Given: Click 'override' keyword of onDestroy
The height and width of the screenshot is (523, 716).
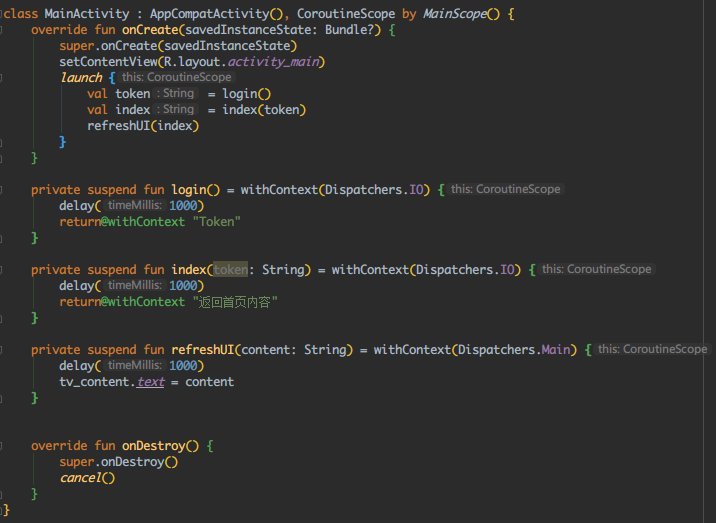Looking at the screenshot, I should [x=59, y=446].
